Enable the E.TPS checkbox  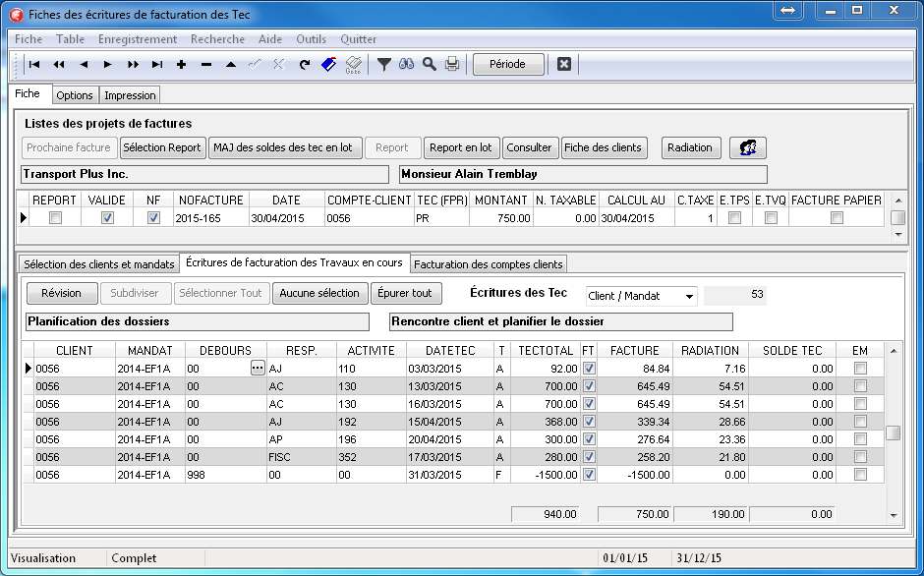pos(735,218)
